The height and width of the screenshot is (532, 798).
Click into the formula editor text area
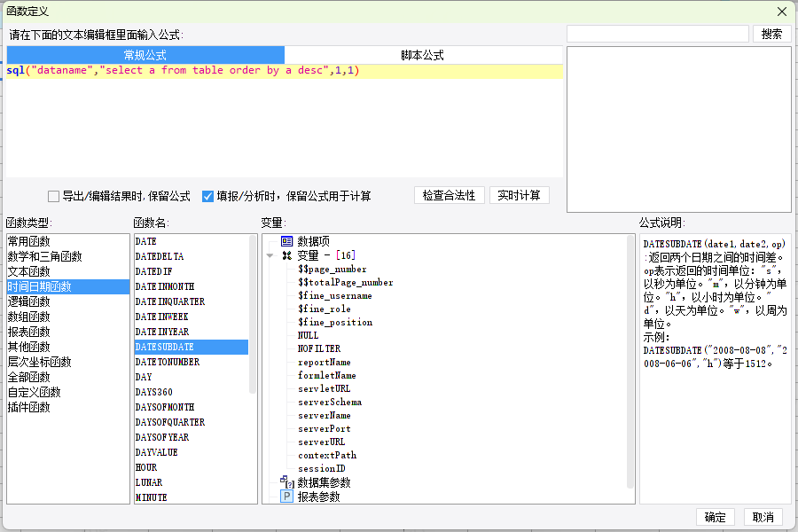click(285, 121)
